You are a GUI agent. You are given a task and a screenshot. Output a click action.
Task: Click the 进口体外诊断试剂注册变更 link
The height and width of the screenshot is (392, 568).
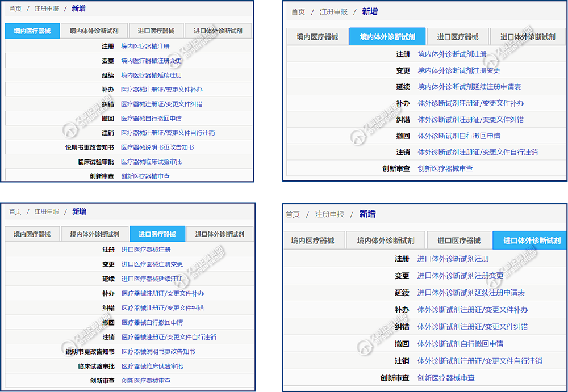460,276
